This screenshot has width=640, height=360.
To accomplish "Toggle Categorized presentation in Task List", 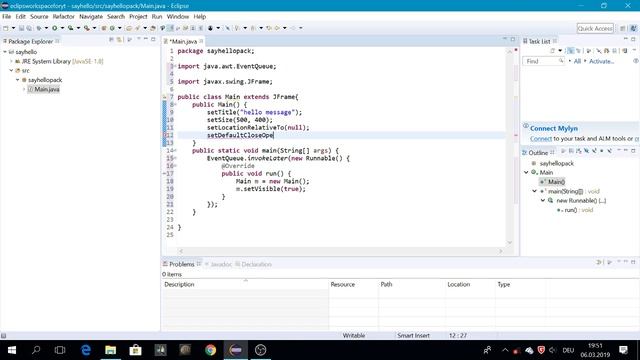I will (x=571, y=51).
